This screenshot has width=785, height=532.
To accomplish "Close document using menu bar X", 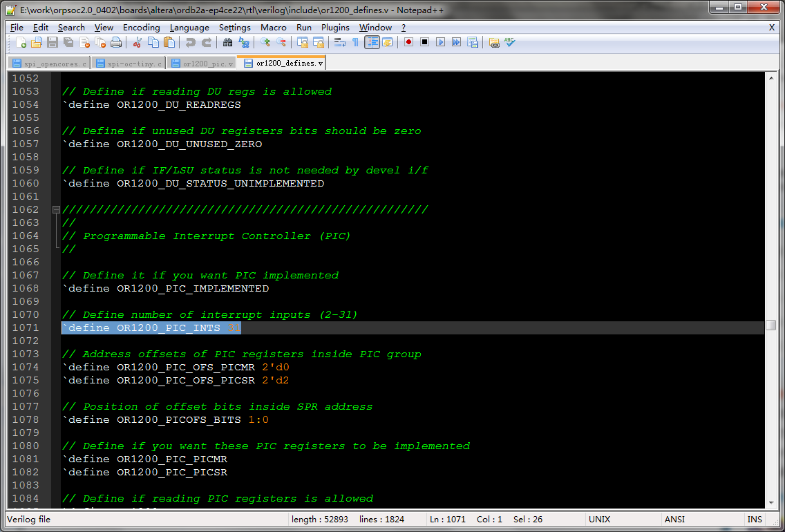I will coord(771,28).
